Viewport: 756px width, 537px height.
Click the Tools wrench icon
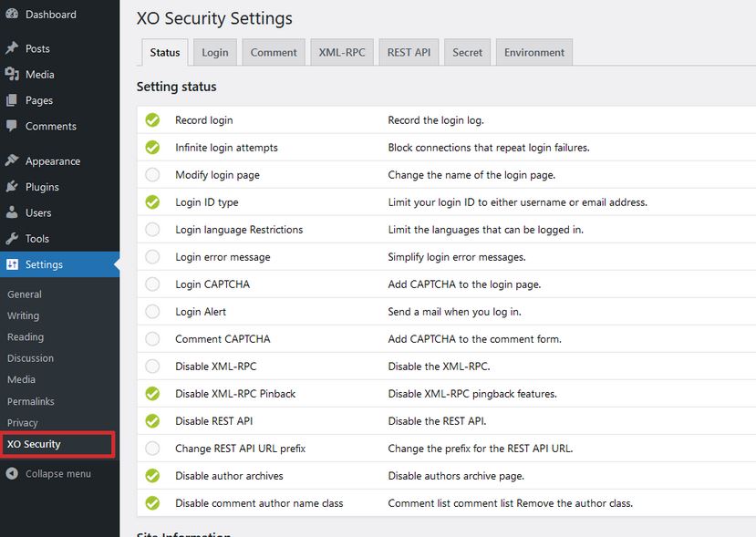click(x=12, y=238)
